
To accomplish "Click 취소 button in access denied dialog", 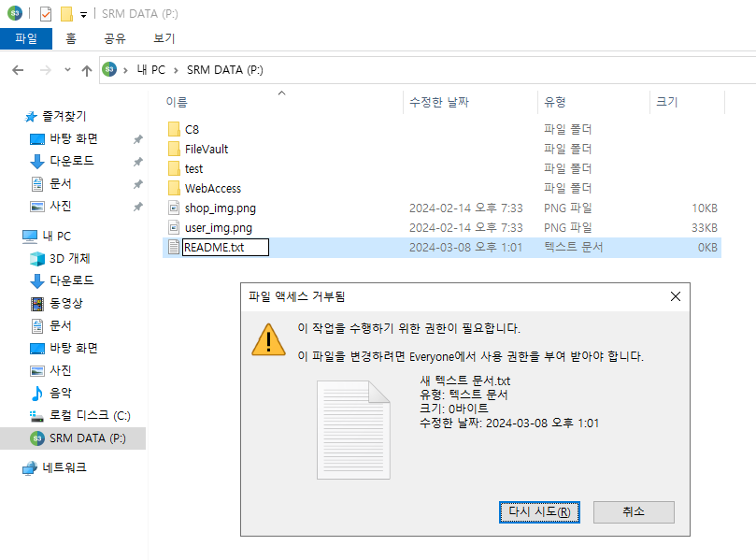I will 634,511.
